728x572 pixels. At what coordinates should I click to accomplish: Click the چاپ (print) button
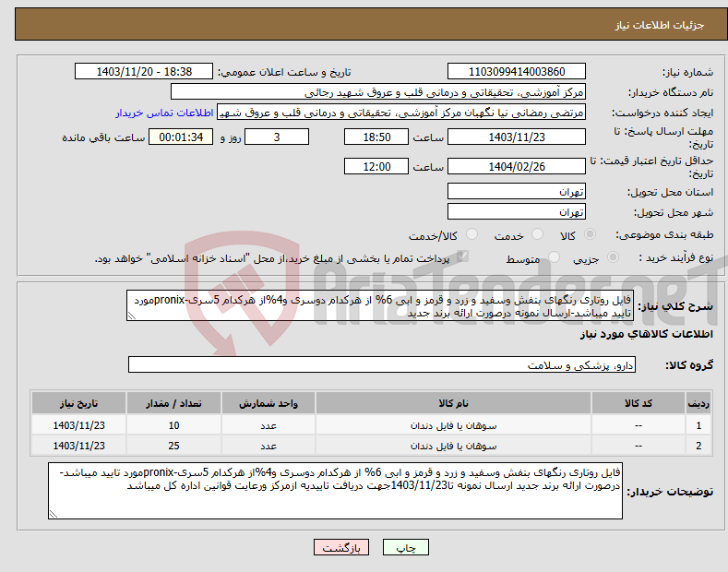[405, 547]
